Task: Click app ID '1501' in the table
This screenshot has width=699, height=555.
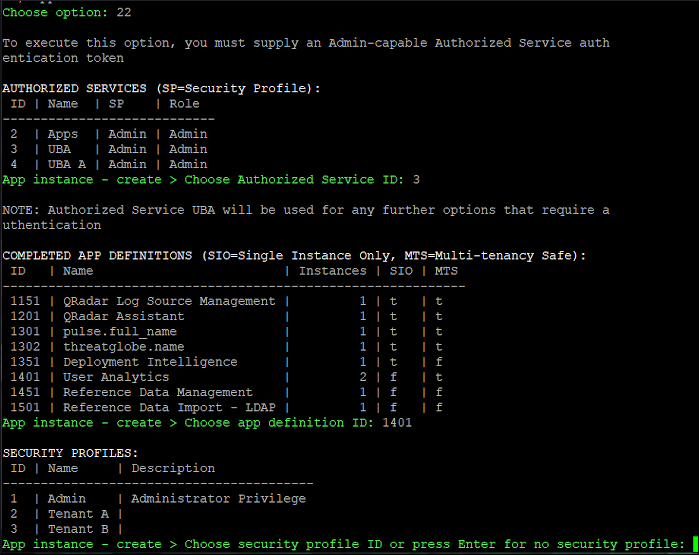Action: pyautogui.click(x=25, y=407)
